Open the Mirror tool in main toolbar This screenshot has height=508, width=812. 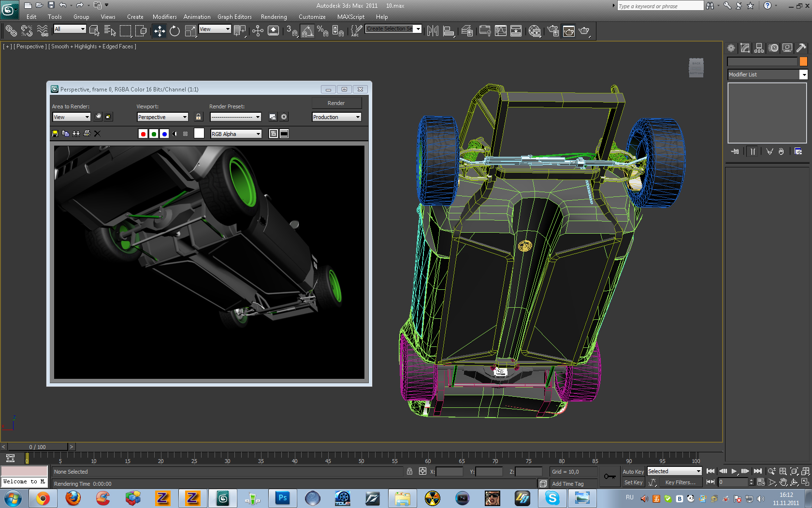[x=433, y=31]
